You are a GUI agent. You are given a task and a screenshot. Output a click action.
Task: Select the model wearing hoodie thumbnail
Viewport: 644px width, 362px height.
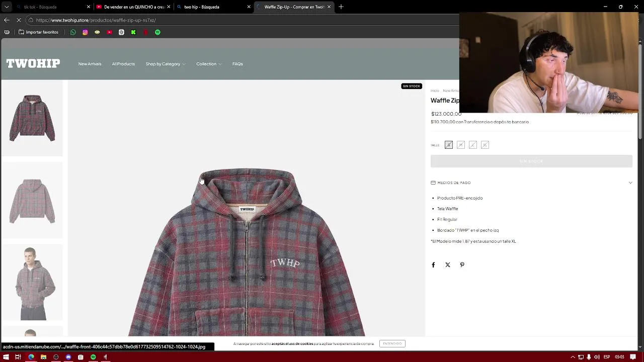click(x=32, y=283)
